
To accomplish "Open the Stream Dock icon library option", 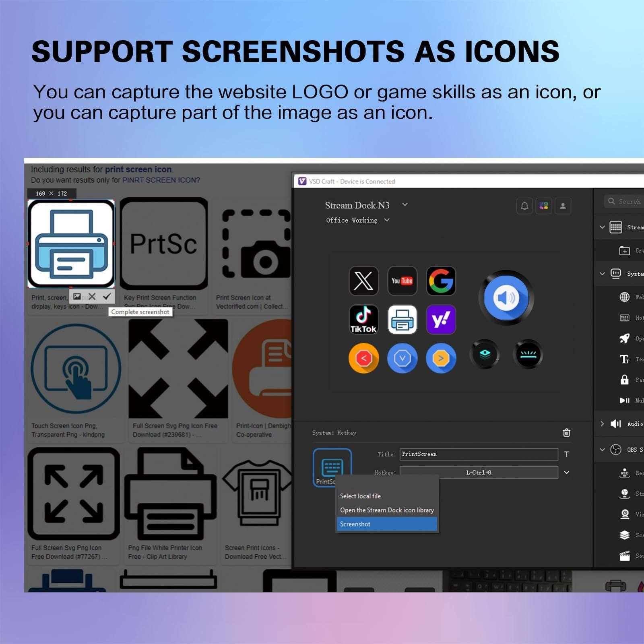I will point(387,510).
